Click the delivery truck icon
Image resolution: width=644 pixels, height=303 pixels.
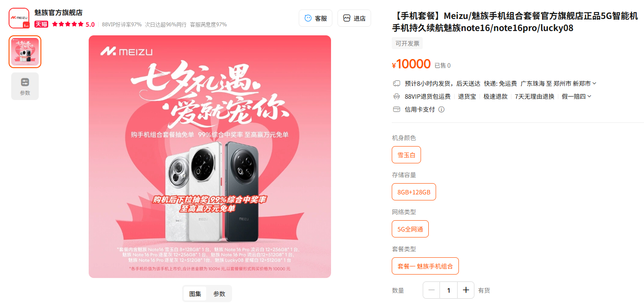coord(397,83)
